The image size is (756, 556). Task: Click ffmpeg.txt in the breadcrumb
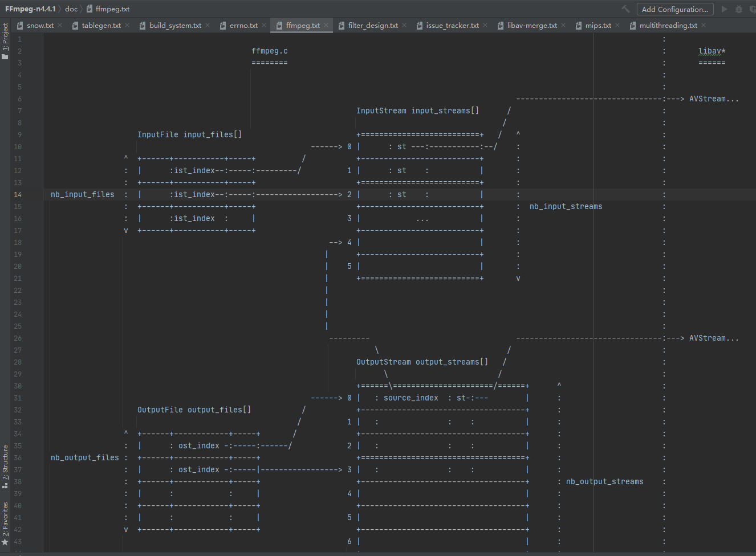tap(112, 9)
